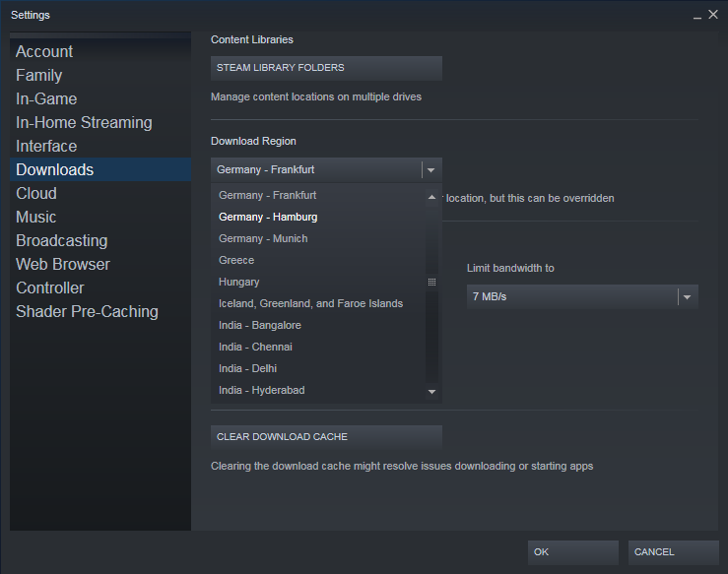Click CLEAR DOWNLOAD CACHE button
This screenshot has height=574, width=728.
coord(326,436)
